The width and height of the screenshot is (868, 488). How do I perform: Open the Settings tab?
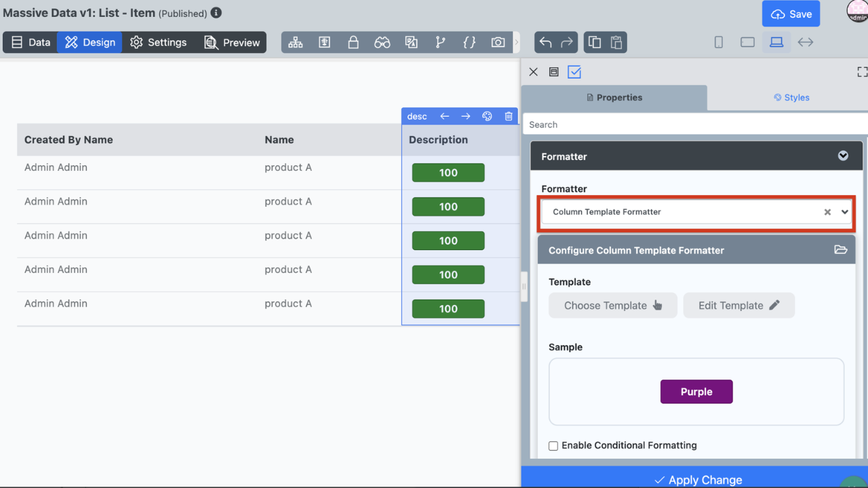click(x=158, y=42)
